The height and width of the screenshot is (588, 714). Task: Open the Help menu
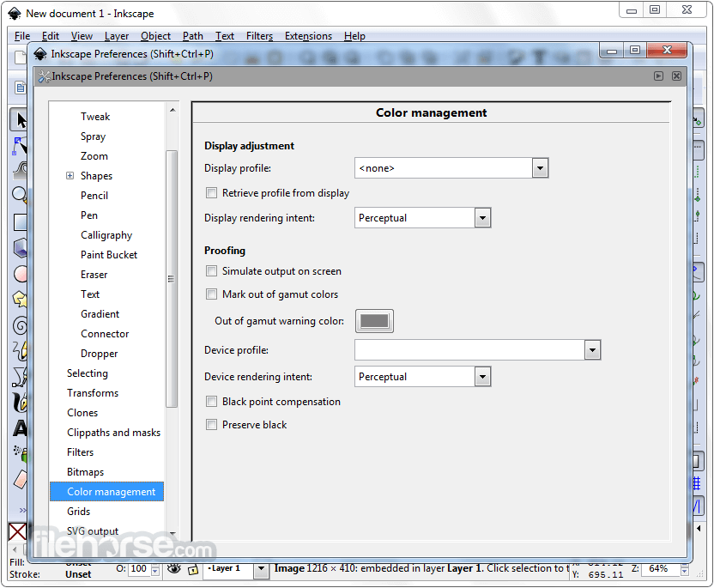point(354,36)
